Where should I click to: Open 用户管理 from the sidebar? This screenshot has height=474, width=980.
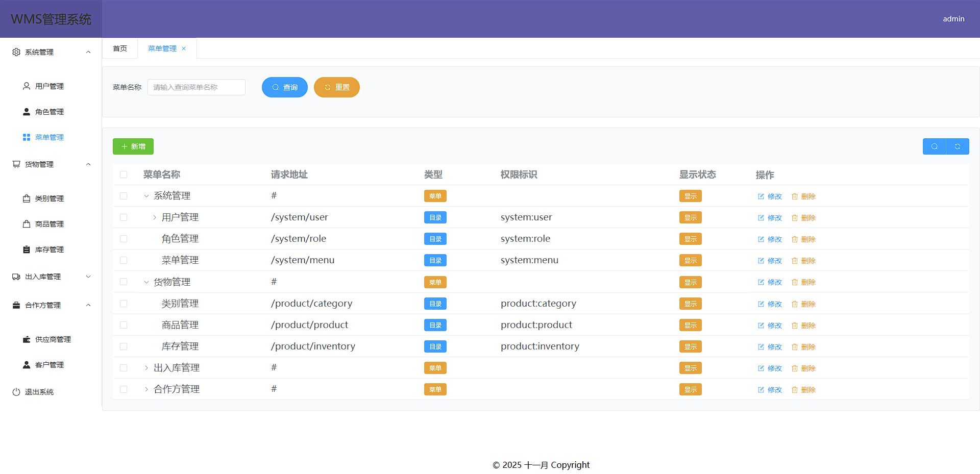point(49,86)
